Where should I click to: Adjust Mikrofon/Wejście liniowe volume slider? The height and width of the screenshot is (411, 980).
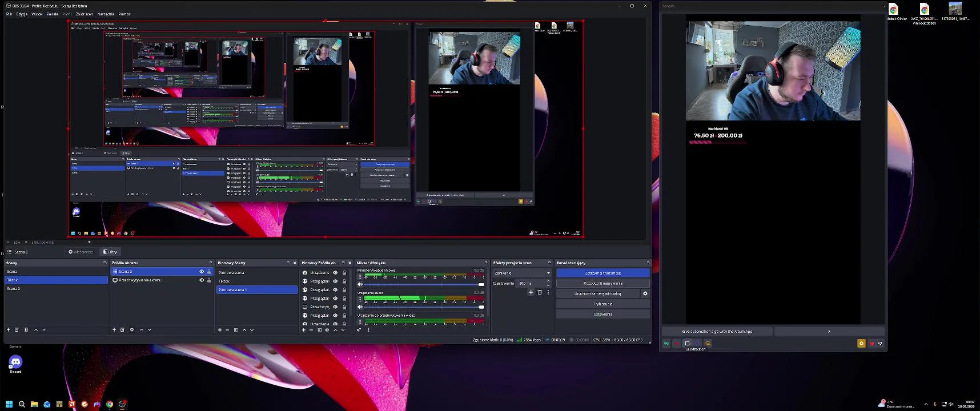point(425,284)
